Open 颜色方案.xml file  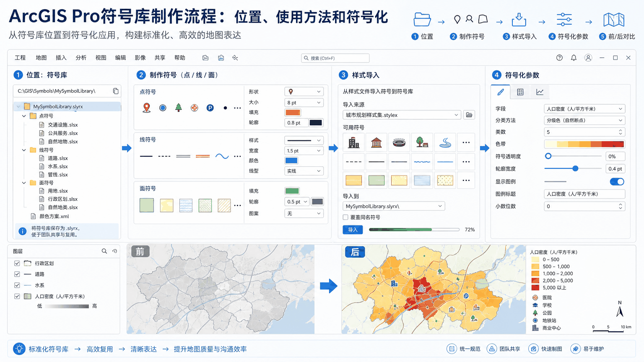click(54, 216)
